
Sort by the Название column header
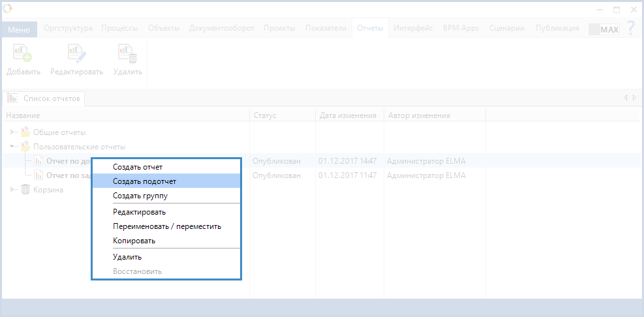126,115
